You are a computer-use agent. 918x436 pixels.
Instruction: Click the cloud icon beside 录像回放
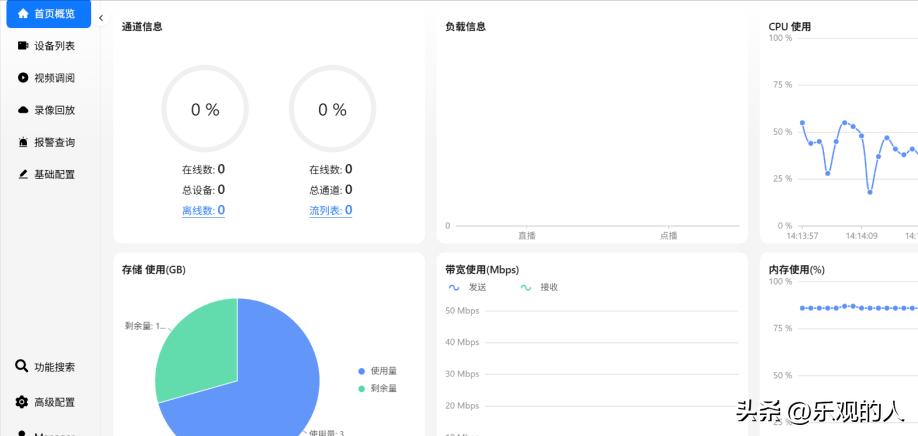tap(23, 110)
